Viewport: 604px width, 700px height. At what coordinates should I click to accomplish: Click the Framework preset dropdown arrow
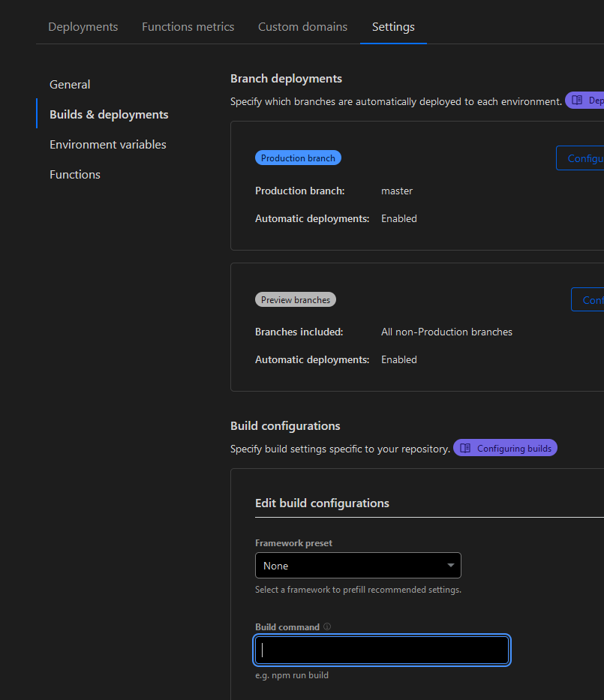(451, 566)
